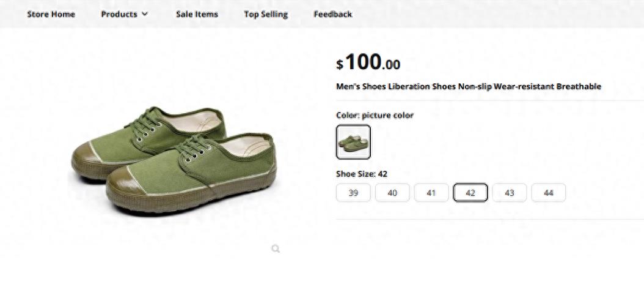Viewport: 644px width, 287px height.
Task: Click the magnifier zoom icon below the image
Action: pos(276,249)
